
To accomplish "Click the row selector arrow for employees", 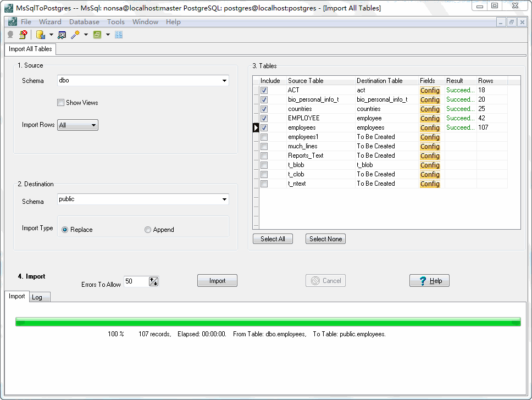I will pos(256,127).
